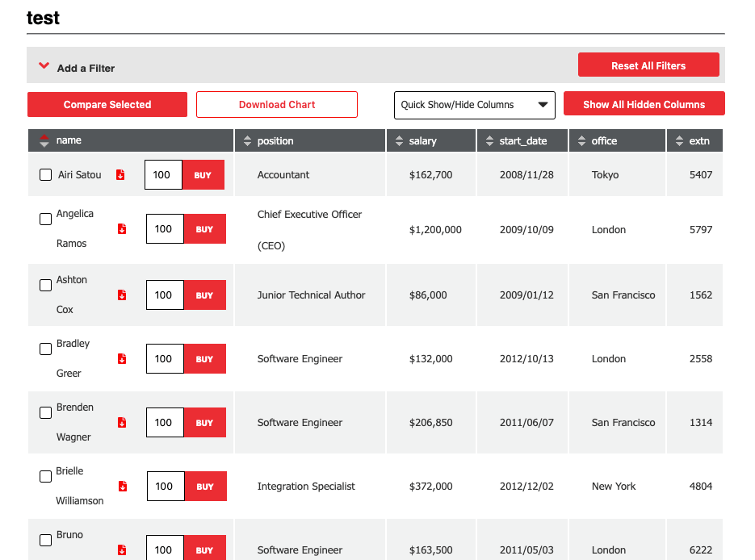Click the Reset All Filters button
This screenshot has width=755, height=560.
pyautogui.click(x=648, y=65)
